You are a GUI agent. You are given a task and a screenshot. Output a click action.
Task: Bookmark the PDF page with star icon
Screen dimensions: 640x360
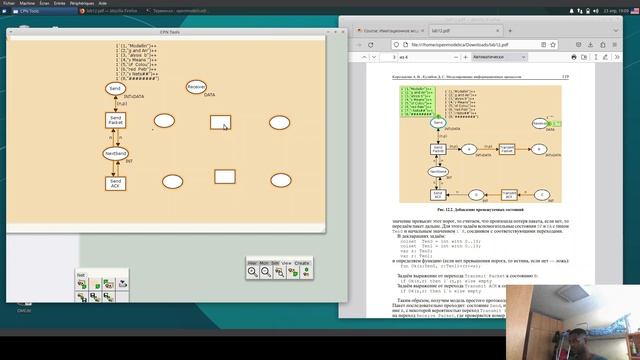tap(553, 45)
